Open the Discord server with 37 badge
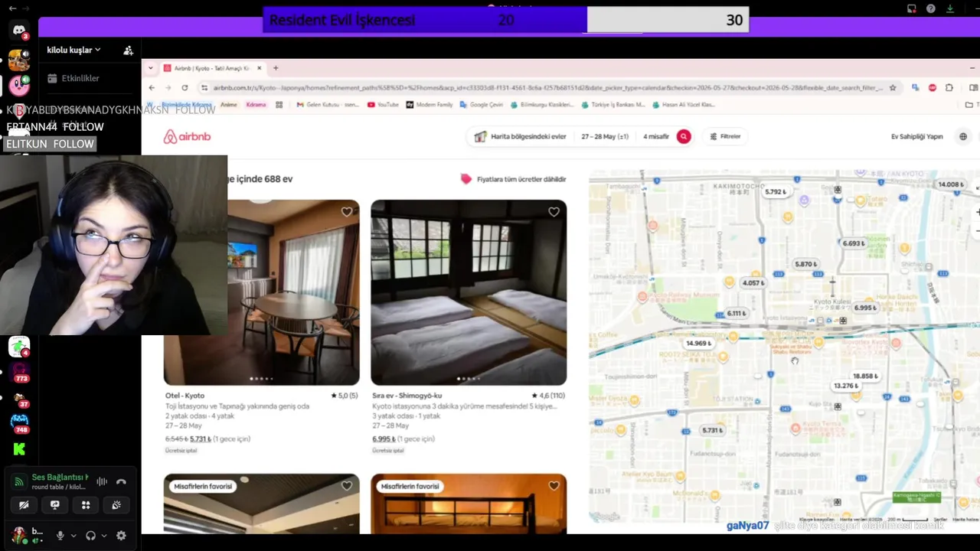The height and width of the screenshot is (551, 980). coord(19,399)
